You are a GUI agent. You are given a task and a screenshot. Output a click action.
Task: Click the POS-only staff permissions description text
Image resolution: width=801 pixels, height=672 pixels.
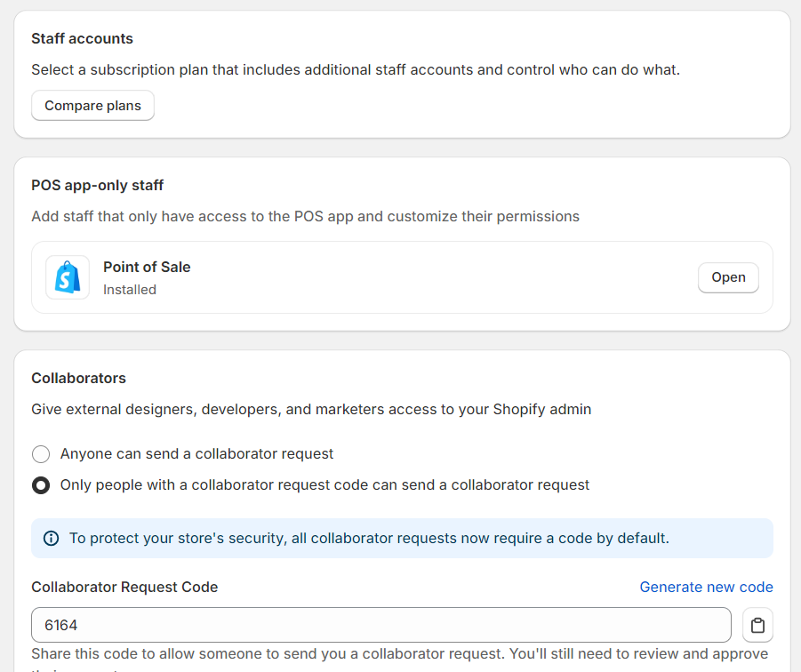coord(305,216)
